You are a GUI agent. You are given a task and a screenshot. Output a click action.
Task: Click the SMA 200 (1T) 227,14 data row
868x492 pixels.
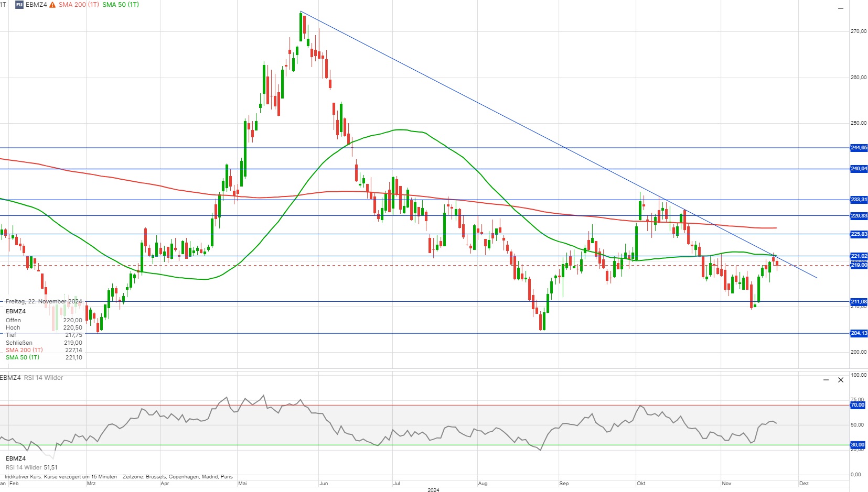[44, 350]
